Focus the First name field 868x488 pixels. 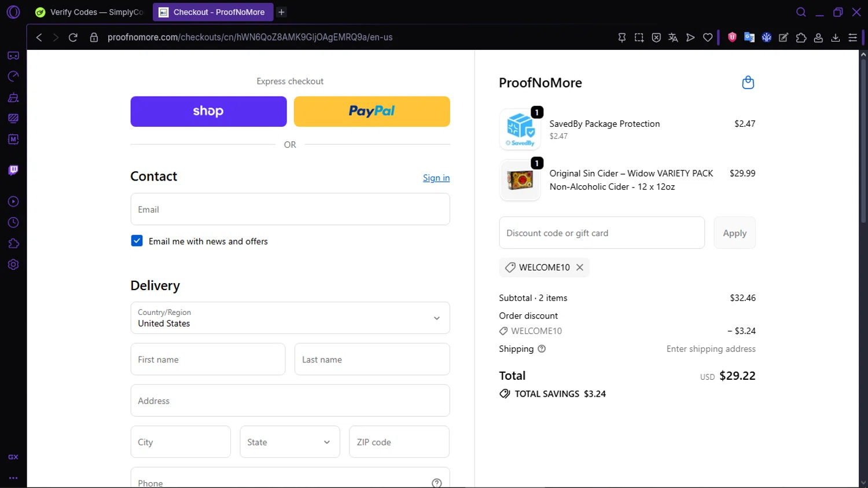point(208,359)
